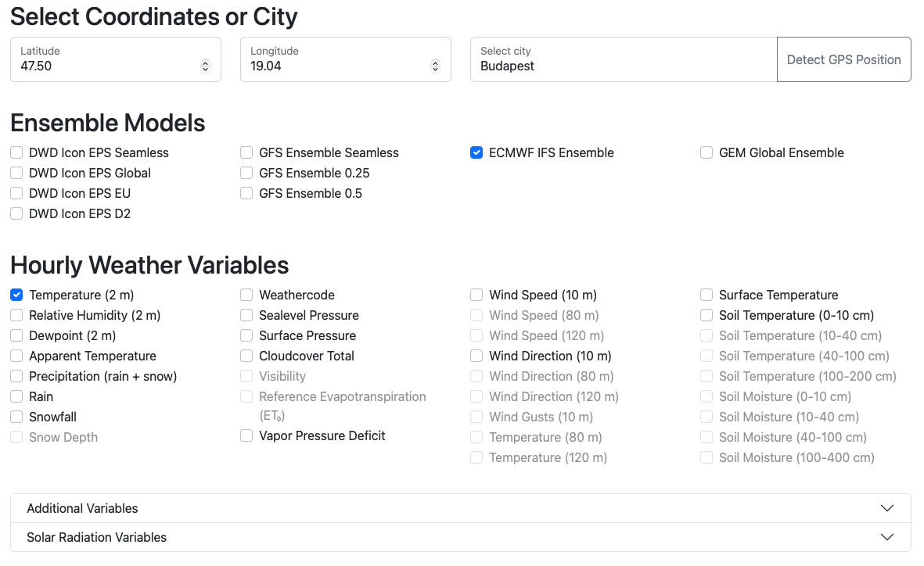Screen dimensions: 924x566
Task: Select the Weathercode variable
Action: (246, 295)
